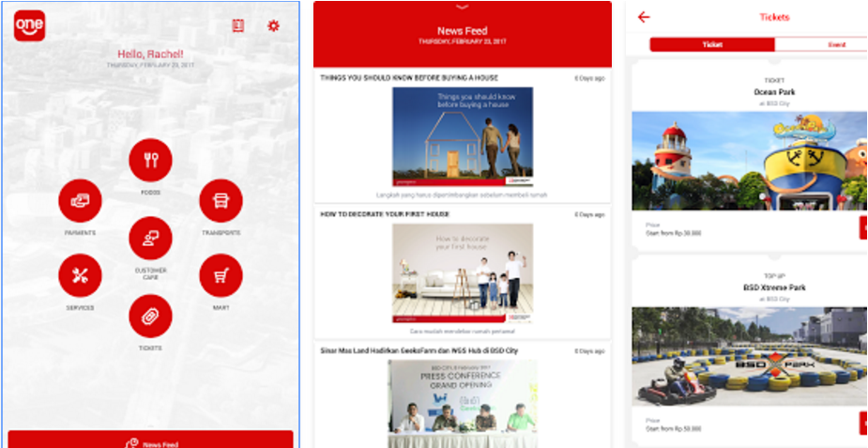Click the 'News Feed' header title
The height and width of the screenshot is (448, 868).
point(463,31)
